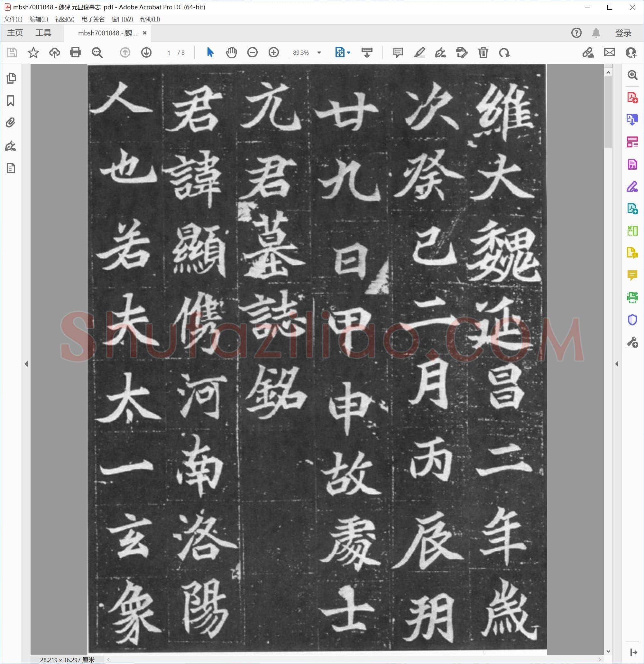Go to previous page arrow
This screenshot has width=644, height=664.
125,52
